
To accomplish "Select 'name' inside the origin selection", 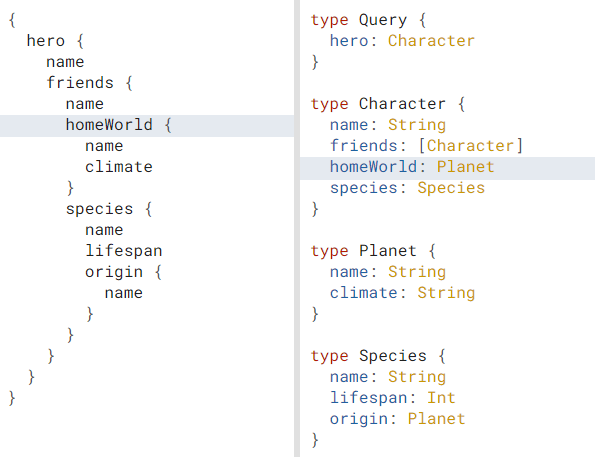I will click(x=124, y=293).
